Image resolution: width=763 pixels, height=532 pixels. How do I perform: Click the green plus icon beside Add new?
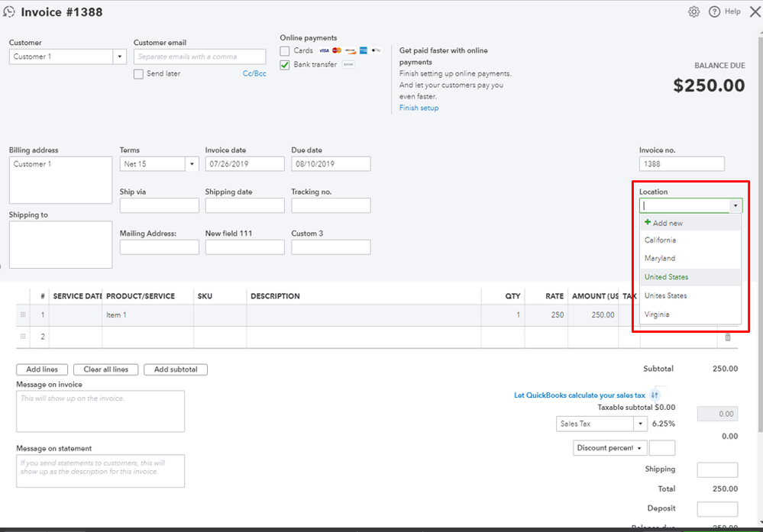[x=647, y=222]
